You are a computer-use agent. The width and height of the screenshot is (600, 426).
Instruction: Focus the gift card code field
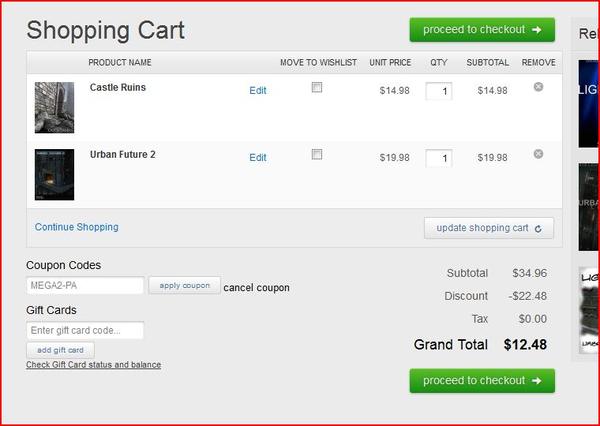(85, 330)
